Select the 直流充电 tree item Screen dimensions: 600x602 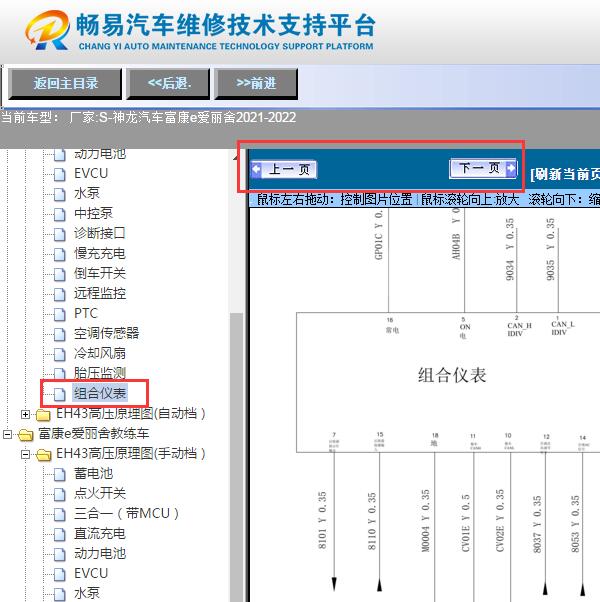click(x=99, y=534)
